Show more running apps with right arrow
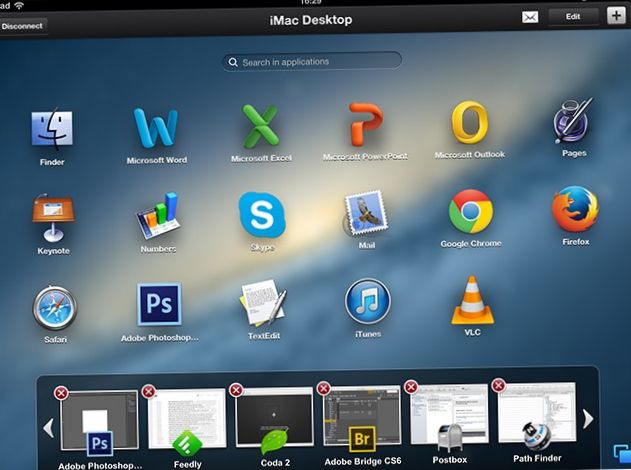631x470 pixels. pyautogui.click(x=588, y=419)
